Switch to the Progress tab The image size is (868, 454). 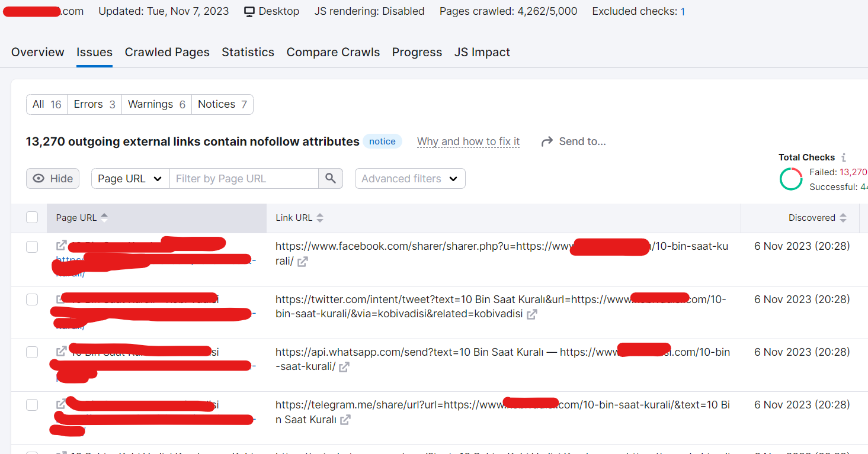click(417, 52)
